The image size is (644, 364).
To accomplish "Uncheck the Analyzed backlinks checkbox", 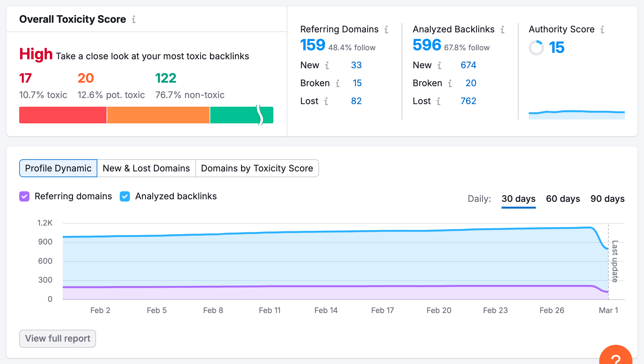I will pyautogui.click(x=125, y=196).
